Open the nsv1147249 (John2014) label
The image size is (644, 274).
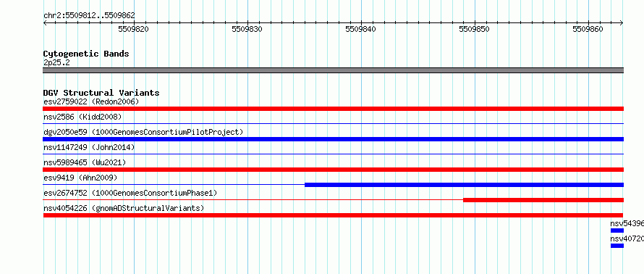[89, 147]
